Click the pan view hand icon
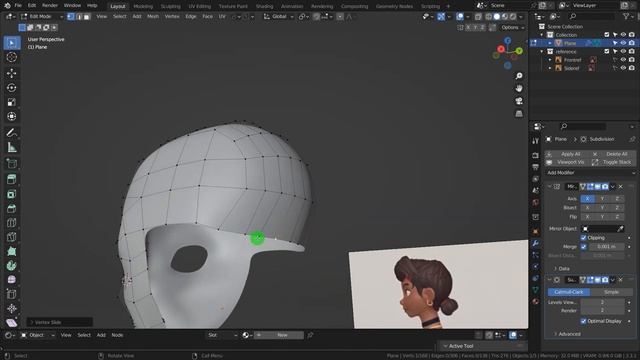Viewport: 640px width, 360px height. [x=519, y=89]
